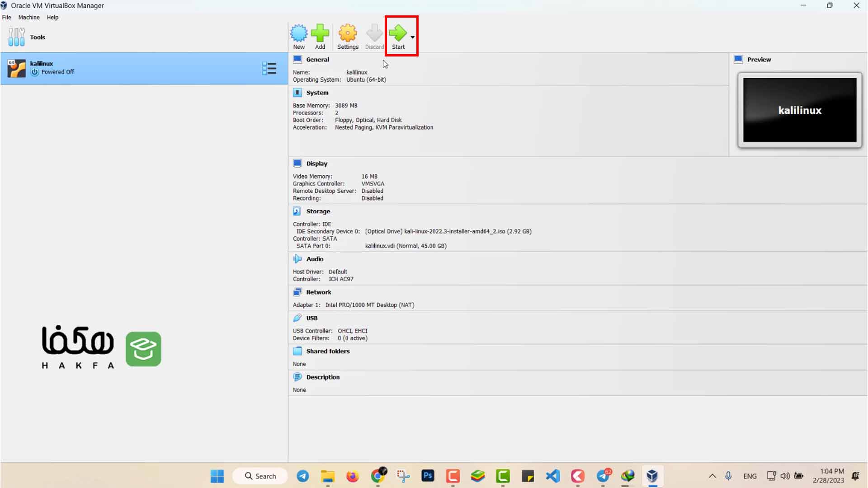
Task: Open File Explorer from the taskbar
Action: [x=327, y=476]
